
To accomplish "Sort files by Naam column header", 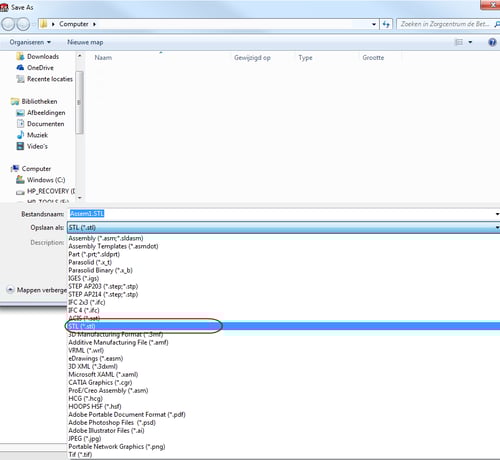I will click(x=103, y=58).
